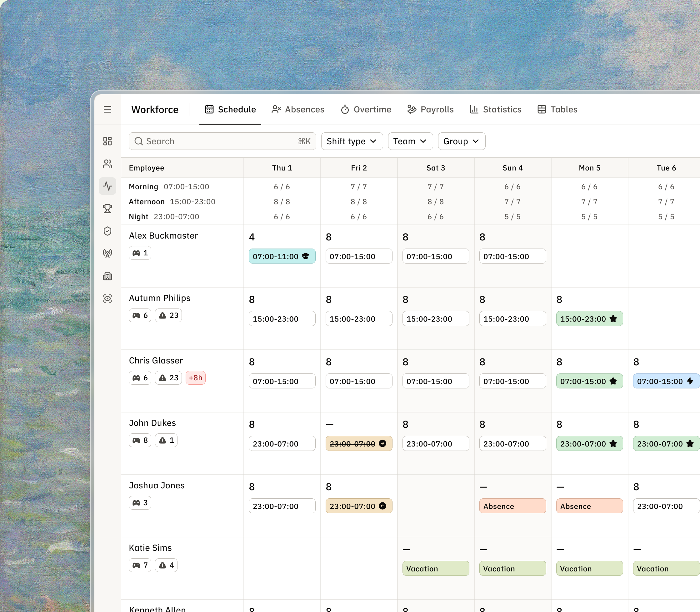Image resolution: width=700 pixels, height=612 pixels.
Task: Click arrow icon on Joshua Jones Fri 2 shift
Action: click(382, 506)
